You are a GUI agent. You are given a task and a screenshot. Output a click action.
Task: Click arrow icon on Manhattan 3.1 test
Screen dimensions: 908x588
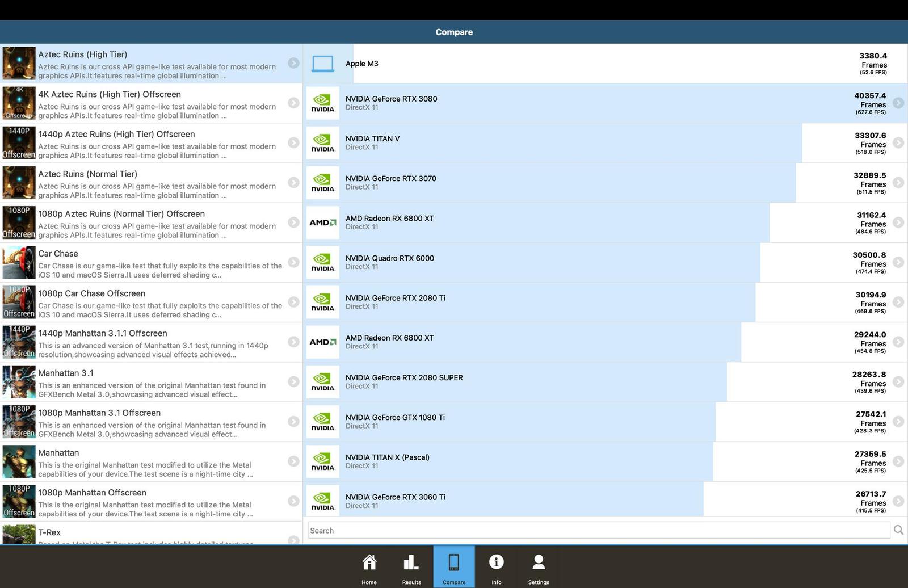[293, 381]
